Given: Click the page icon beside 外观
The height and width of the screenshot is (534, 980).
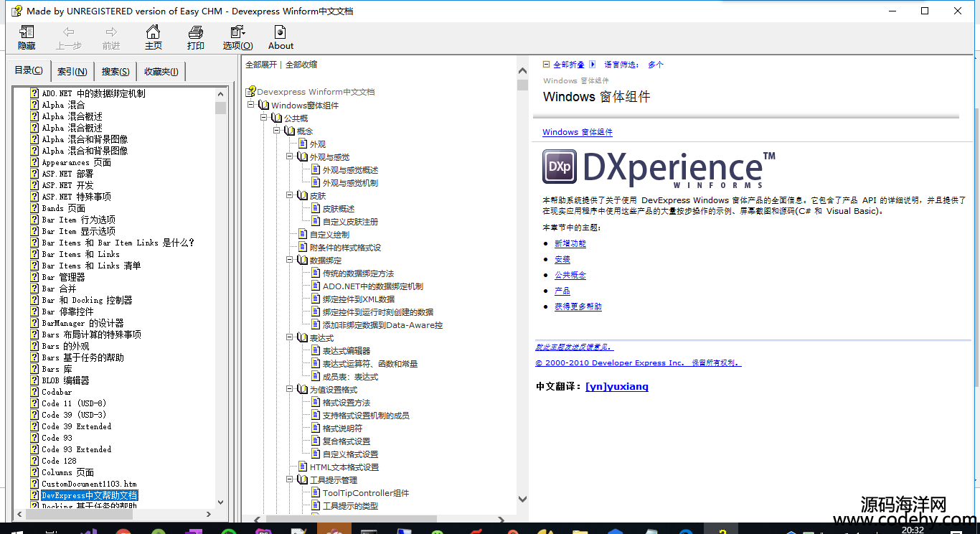Looking at the screenshot, I should [303, 144].
